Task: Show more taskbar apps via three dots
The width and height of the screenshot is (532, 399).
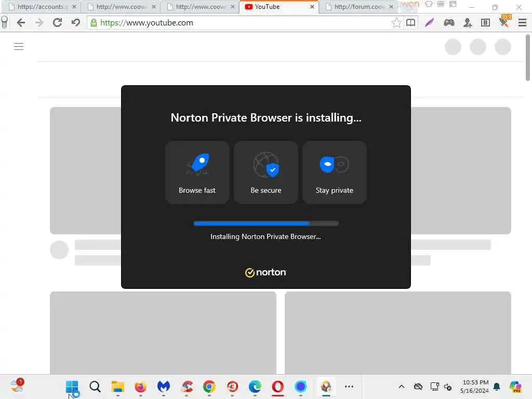Action: (x=349, y=387)
